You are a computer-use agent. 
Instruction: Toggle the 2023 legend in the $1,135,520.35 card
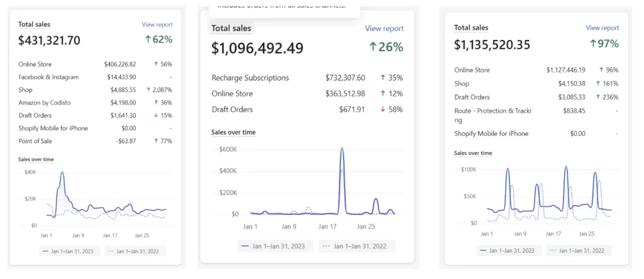pos(508,251)
